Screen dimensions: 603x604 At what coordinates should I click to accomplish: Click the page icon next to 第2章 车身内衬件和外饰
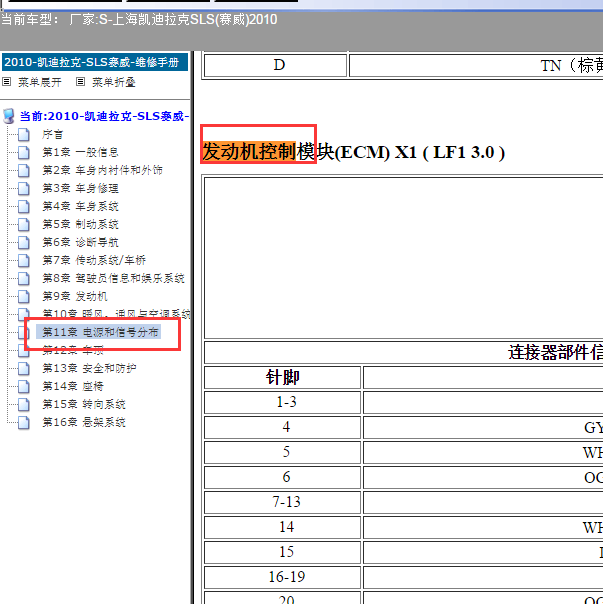[x=24, y=170]
